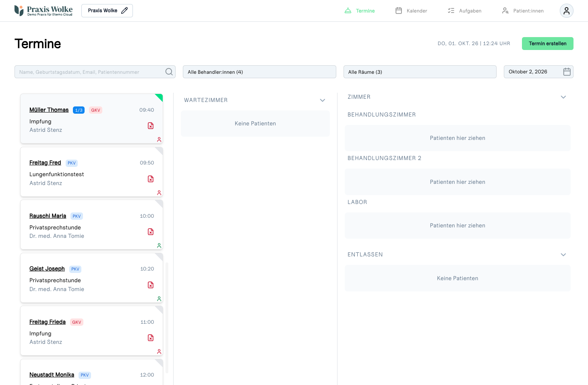588x385 pixels.
Task: Click the appointment list scrollbar
Action: (x=167, y=318)
